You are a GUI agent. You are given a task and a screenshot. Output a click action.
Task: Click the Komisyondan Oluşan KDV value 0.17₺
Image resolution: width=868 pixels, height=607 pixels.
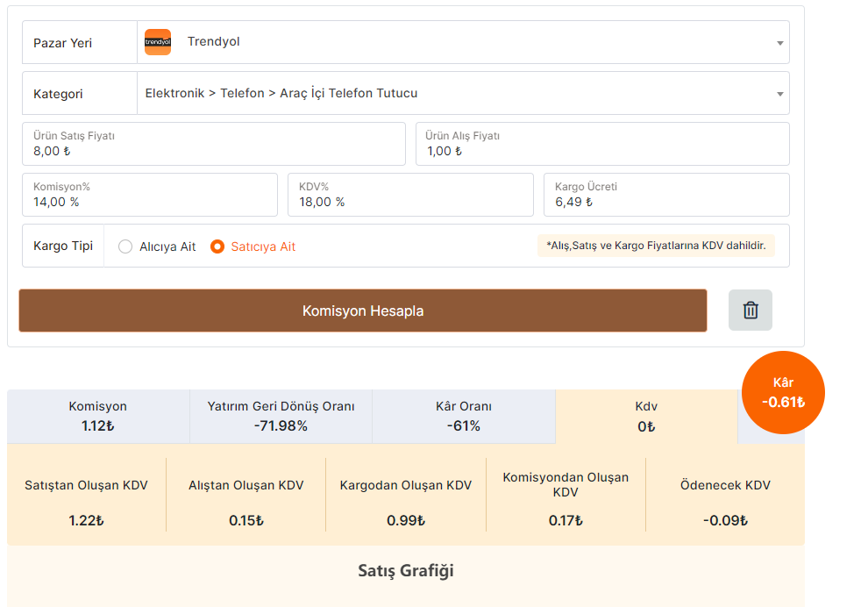[x=566, y=521]
